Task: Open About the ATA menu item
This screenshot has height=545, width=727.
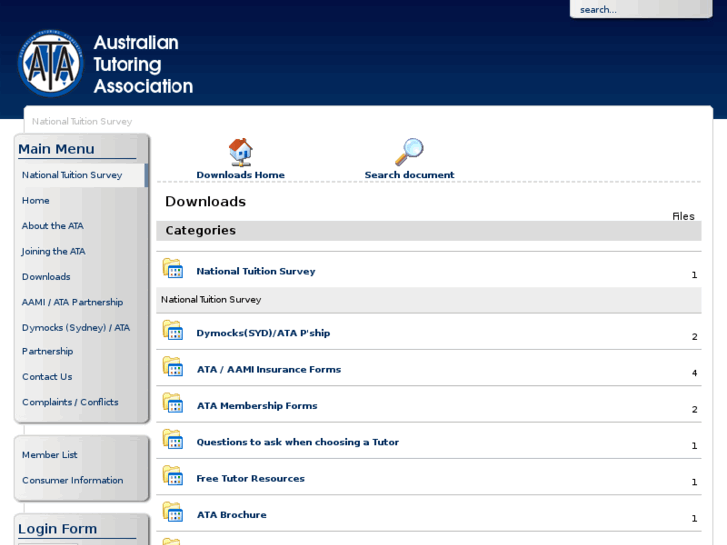Action: pos(52,226)
